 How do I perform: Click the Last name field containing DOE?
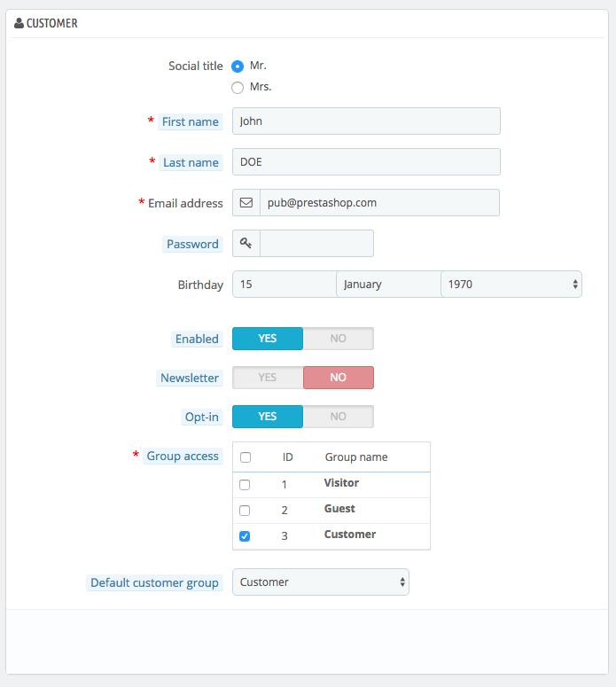366,161
